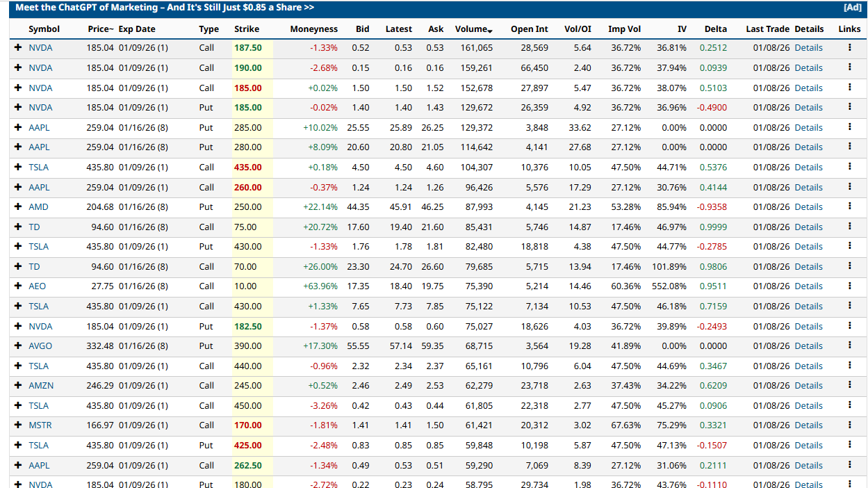Sort by the Last Trade column header

click(x=767, y=29)
